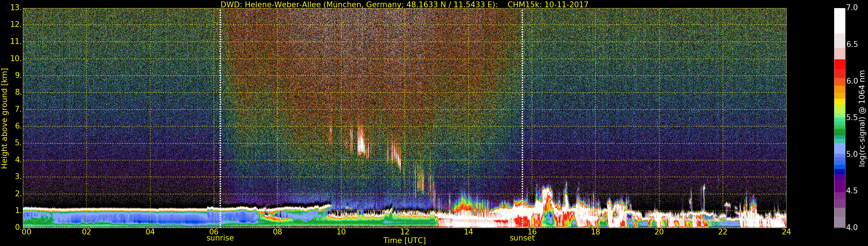Click the 12 tick label on the time axis
This screenshot has height=246, width=868.
pos(405,232)
